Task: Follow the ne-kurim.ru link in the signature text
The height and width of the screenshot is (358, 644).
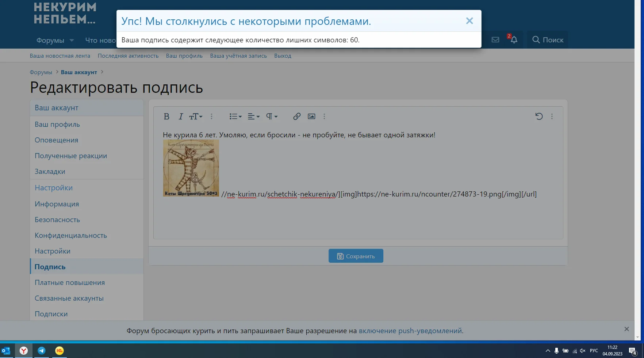Action: tap(244, 194)
